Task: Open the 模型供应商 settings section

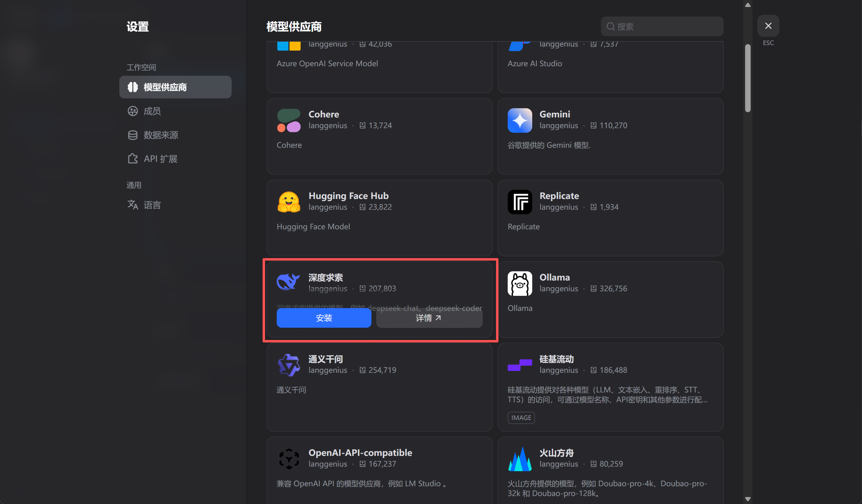Action: pos(175,87)
